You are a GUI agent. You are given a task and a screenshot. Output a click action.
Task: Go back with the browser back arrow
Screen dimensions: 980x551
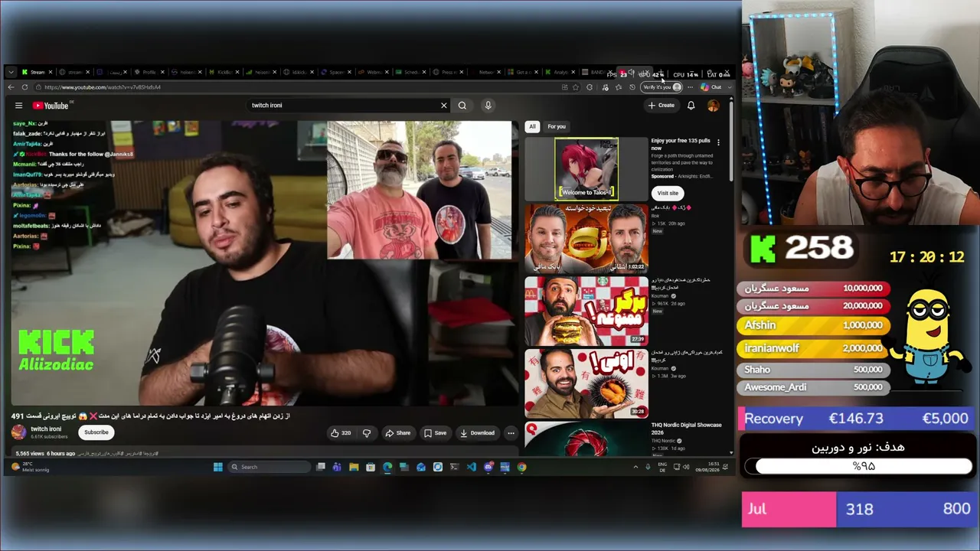pyautogui.click(x=11, y=87)
